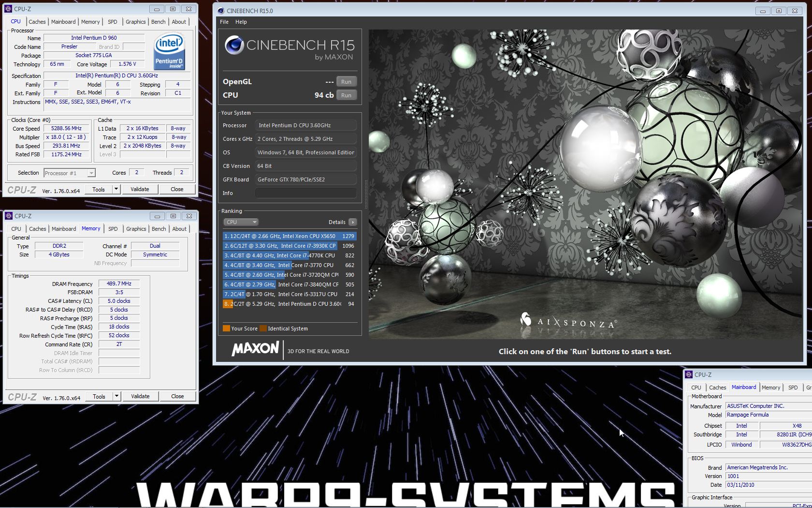
Task: Select i7-3840QM ranking row scoring 505
Action: coord(290,284)
